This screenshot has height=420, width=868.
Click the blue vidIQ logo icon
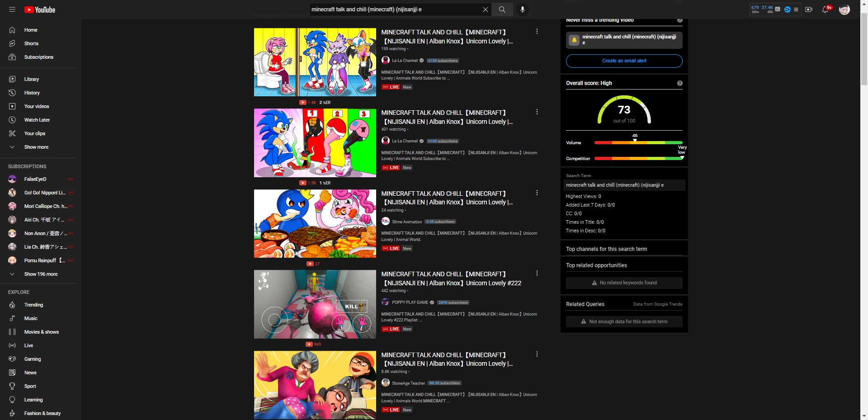(788, 9)
